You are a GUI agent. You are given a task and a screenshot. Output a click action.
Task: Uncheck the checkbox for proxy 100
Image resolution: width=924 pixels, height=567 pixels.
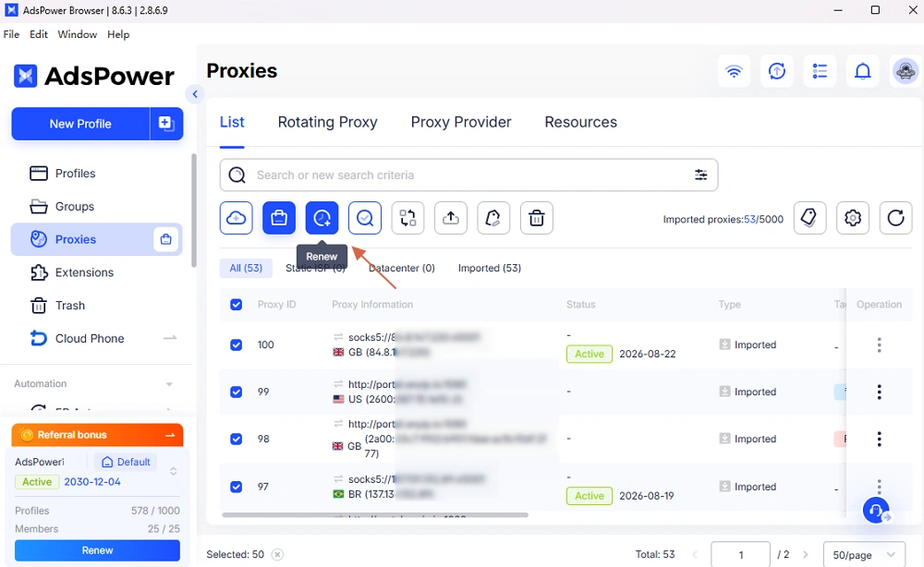pyautogui.click(x=237, y=344)
